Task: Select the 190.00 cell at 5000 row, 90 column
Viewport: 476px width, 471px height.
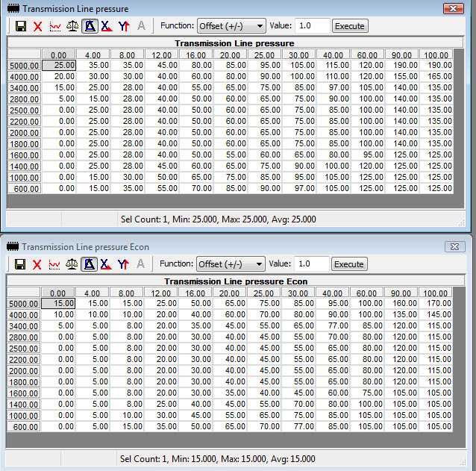Action: click(402, 65)
